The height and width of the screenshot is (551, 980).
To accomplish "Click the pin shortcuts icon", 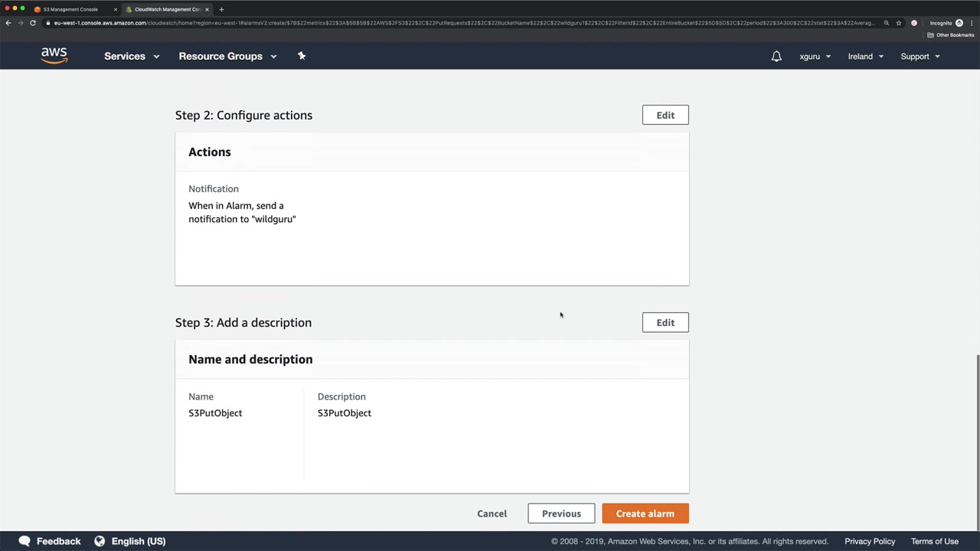I will click(x=302, y=56).
